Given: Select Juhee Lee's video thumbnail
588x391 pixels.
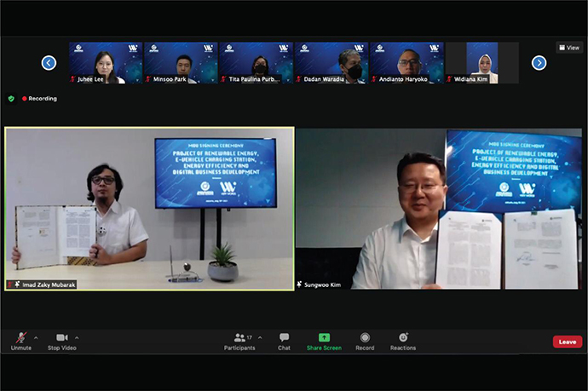Looking at the screenshot, I should click(x=106, y=62).
